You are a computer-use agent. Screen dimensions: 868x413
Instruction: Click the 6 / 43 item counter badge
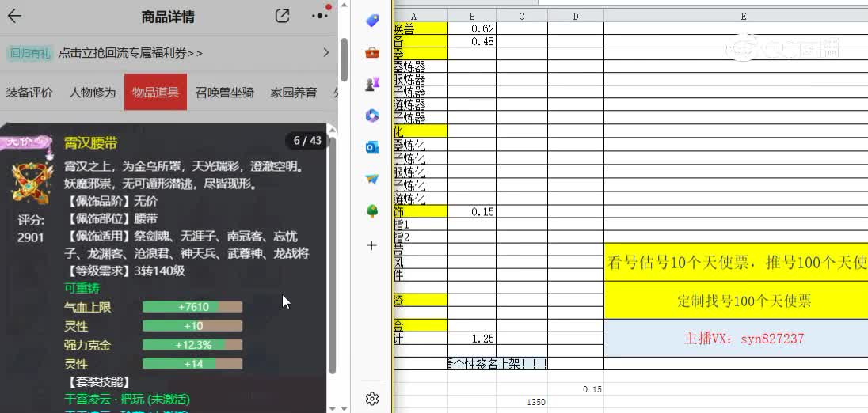pyautogui.click(x=307, y=140)
